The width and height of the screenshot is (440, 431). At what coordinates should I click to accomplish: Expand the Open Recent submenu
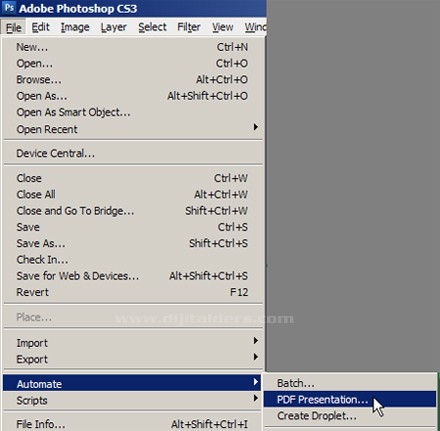133,129
